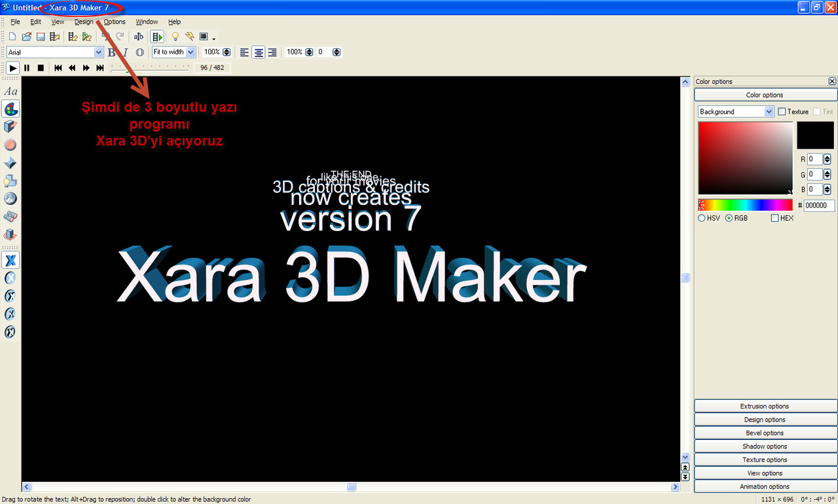This screenshot has height=504, width=838.
Task: Click the R value stepper
Action: click(x=827, y=159)
